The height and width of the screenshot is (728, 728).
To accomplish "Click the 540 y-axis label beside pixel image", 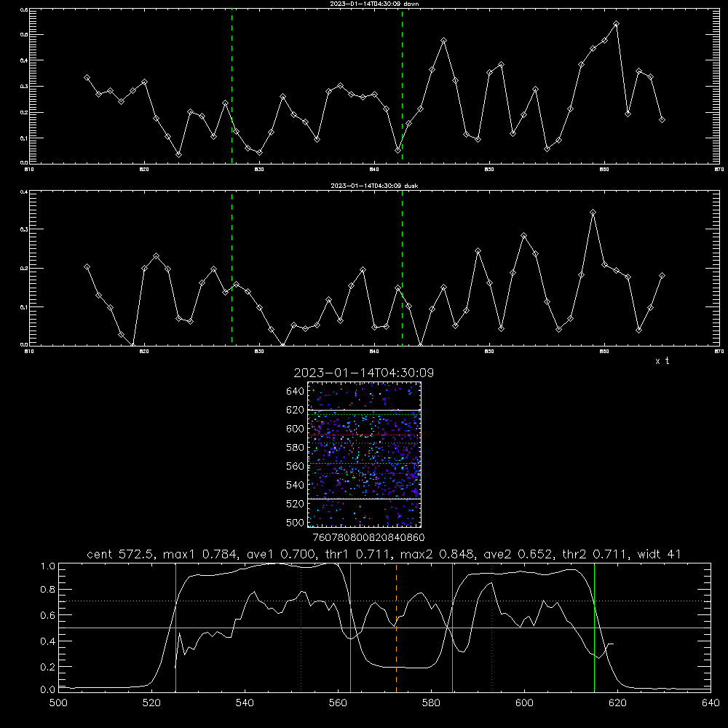I will coord(296,485).
